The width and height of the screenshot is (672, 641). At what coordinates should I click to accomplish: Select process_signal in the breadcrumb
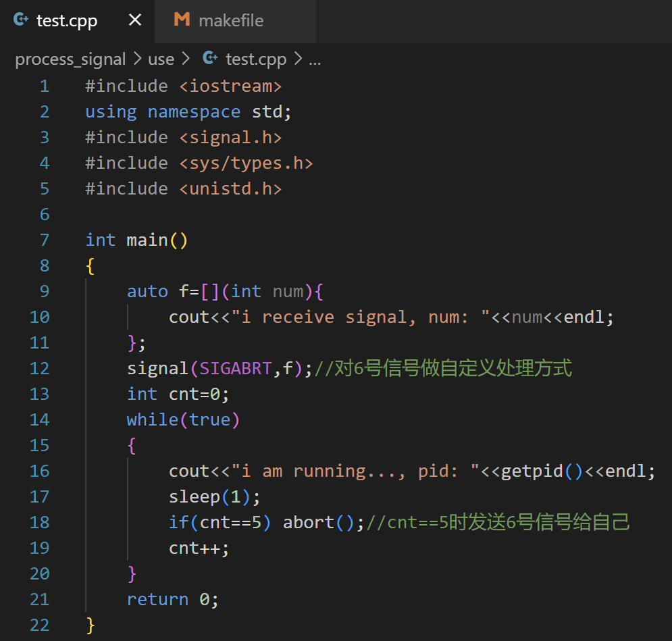click(x=70, y=59)
